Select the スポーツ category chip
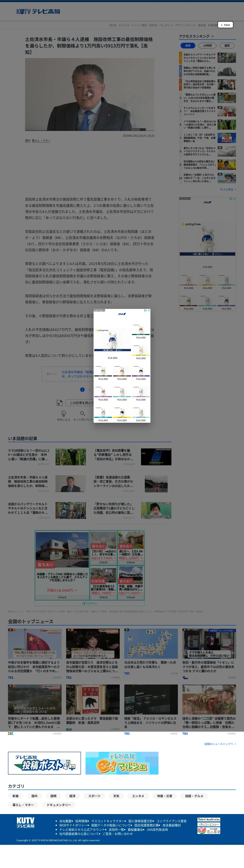The image size is (244, 868). pos(94,796)
